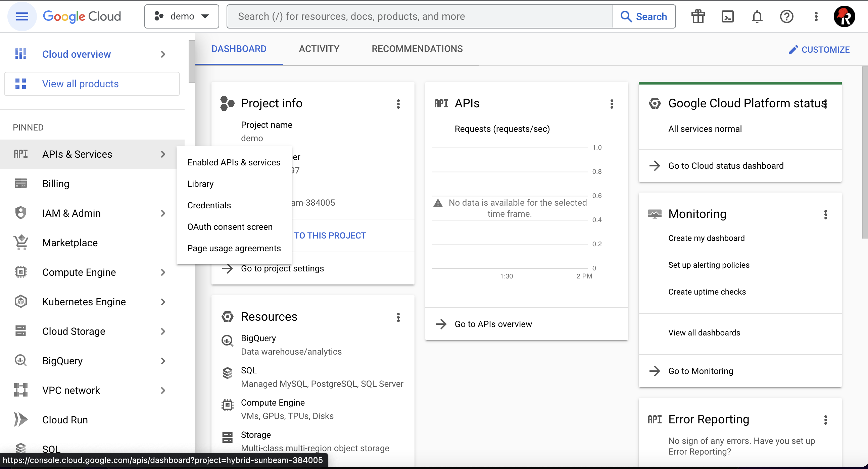
Task: Click the Kubernetes Engine icon
Action: pos(20,302)
